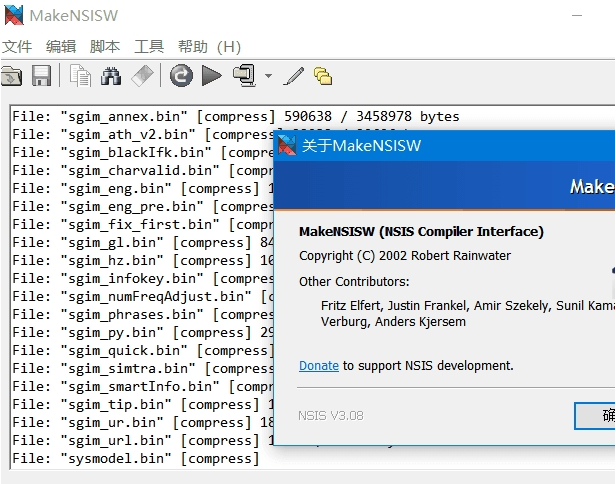This screenshot has height=484, width=616.
Task: Select the sgim_ur.bin log line
Action: point(143,423)
